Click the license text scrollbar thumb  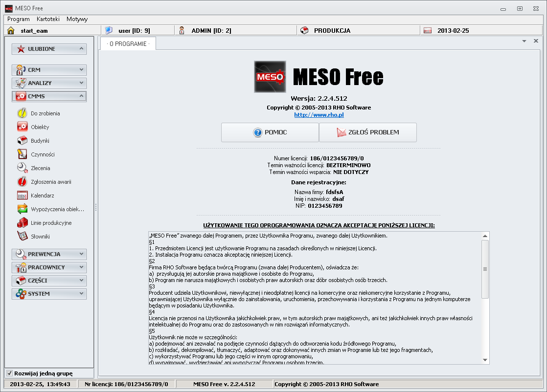coord(485,269)
